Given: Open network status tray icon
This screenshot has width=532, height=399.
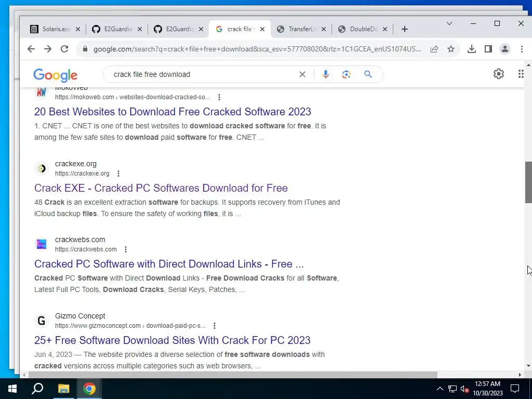Looking at the screenshot, I should (453, 389).
